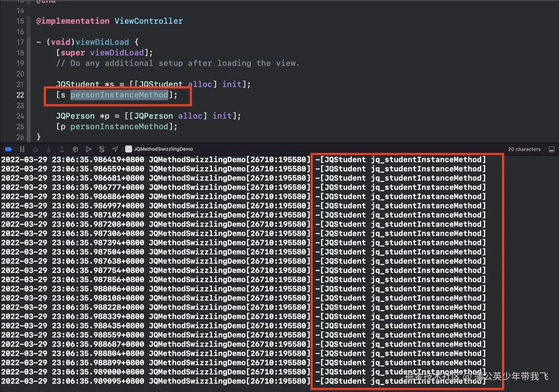The image size is (559, 392).
Task: Click init on line 24
Action: [x=222, y=116]
